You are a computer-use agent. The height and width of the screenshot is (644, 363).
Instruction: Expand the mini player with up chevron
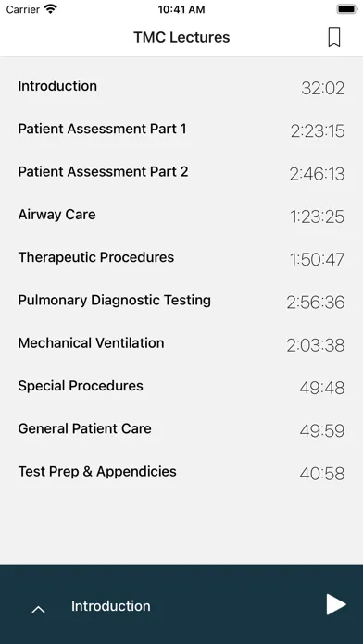pos(38,610)
